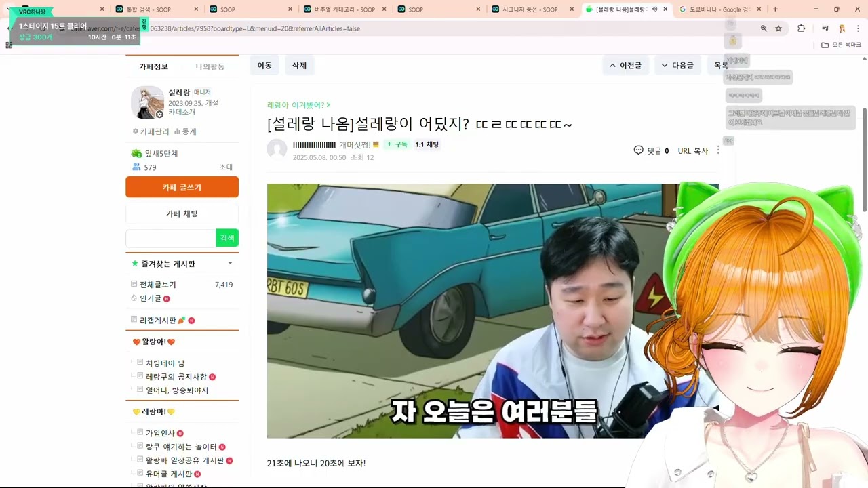Go to next post with 다음글
The height and width of the screenshot is (488, 868).
[677, 66]
